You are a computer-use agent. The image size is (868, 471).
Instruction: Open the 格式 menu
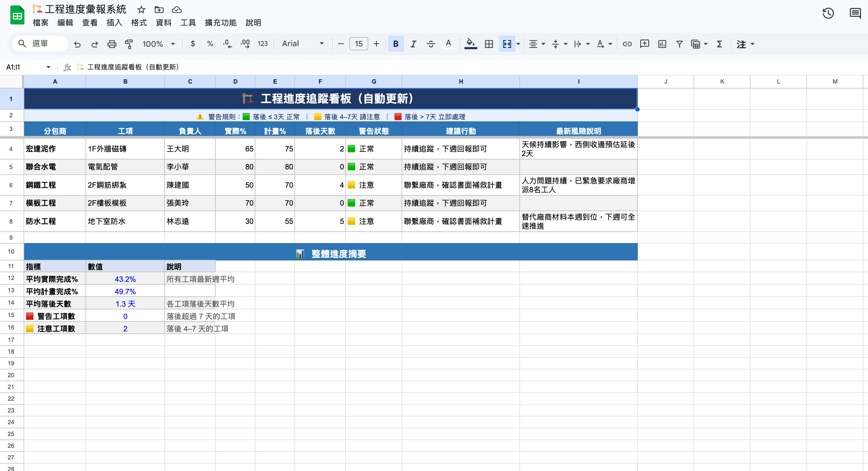click(x=139, y=23)
